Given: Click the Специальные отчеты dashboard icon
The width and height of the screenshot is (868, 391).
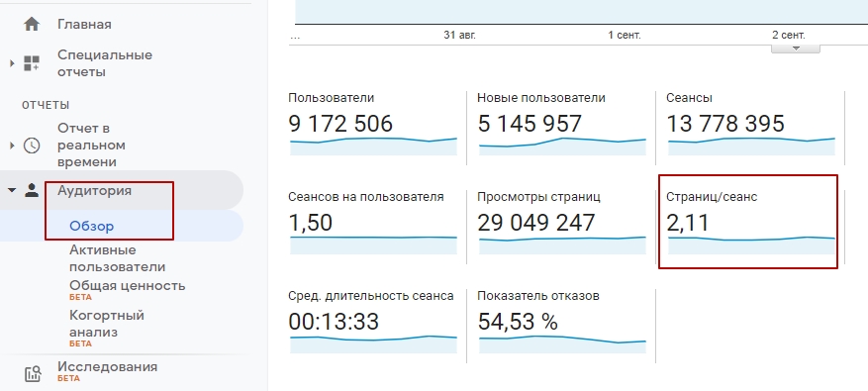Looking at the screenshot, I should click(32, 63).
